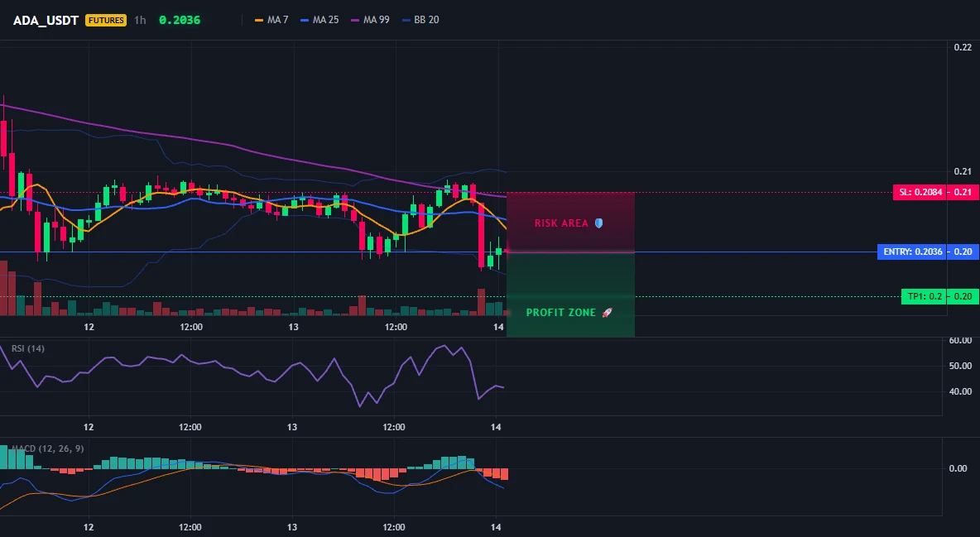Click date 14 on the price chart axis

(498, 327)
